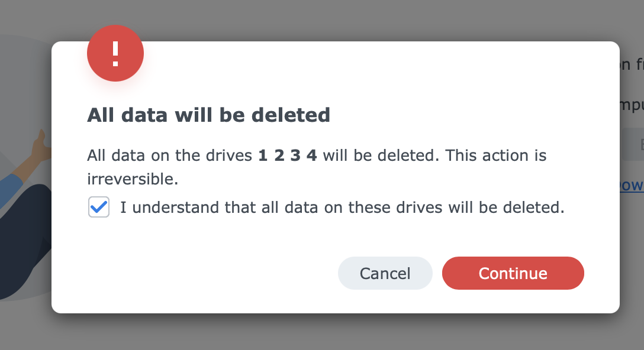Screen dimensions: 644x350
Task: Select the dialog title 'All data will be deleted'
Action: (x=208, y=115)
